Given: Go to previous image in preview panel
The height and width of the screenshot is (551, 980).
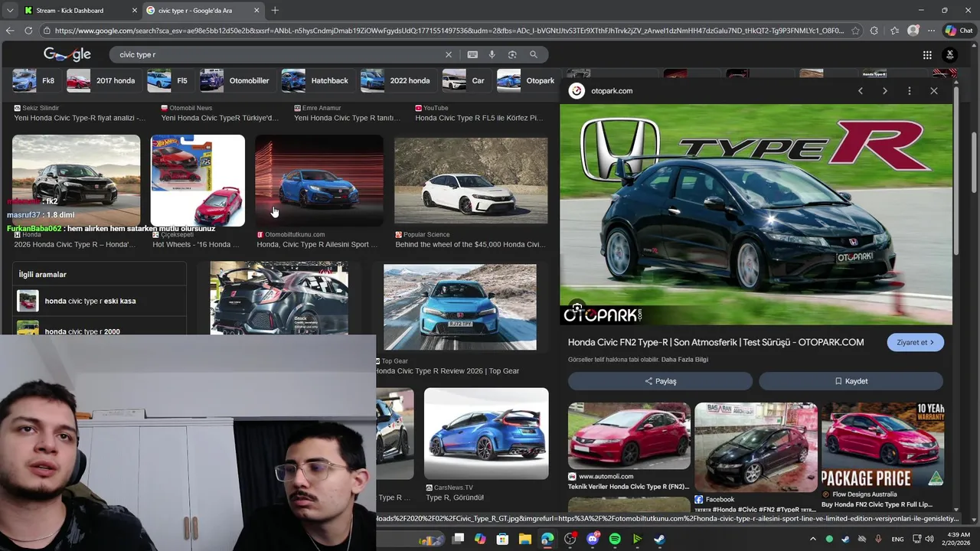Looking at the screenshot, I should coord(861,91).
